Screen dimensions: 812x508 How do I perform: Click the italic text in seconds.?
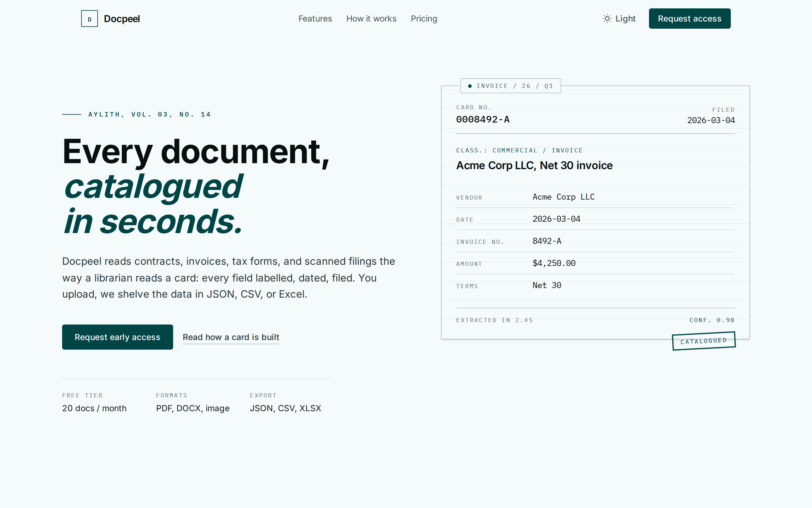click(153, 221)
